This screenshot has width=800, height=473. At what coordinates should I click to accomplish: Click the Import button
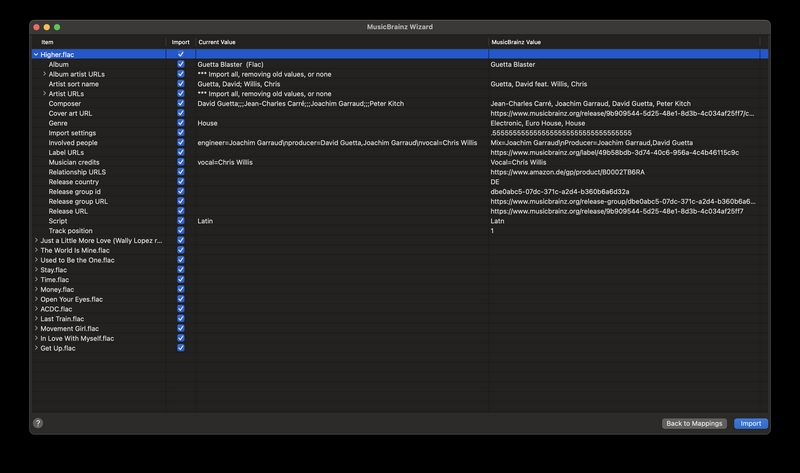(x=751, y=424)
